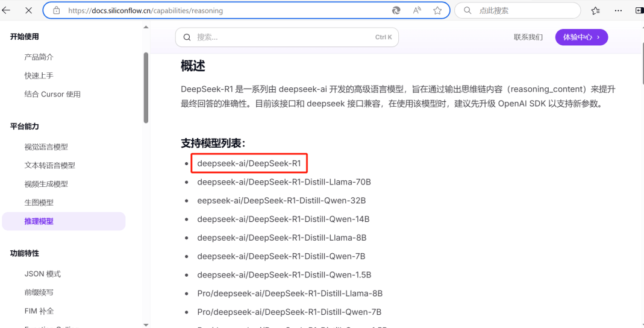Click the '平台能力' section heading
The image size is (644, 328).
(x=25, y=126)
